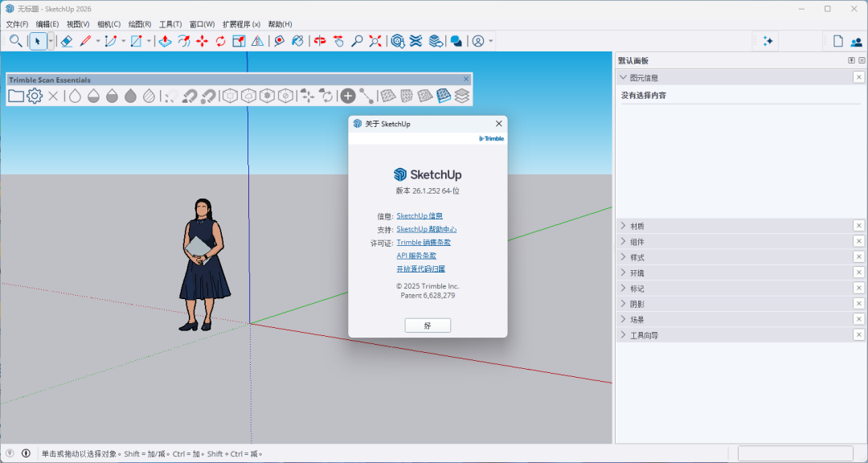Viewport: 868px width, 463px height.
Task: Pick the Eraser tool
Action: 67,41
